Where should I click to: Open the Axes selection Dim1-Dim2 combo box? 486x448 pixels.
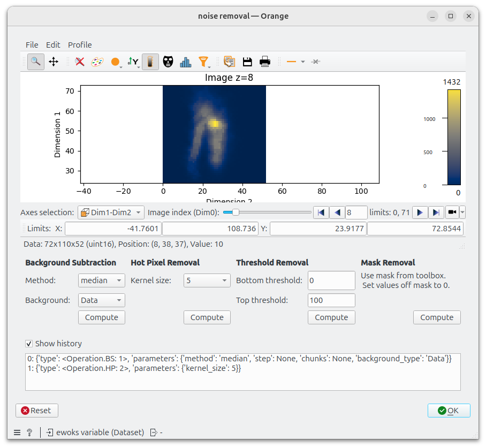pyautogui.click(x=111, y=212)
